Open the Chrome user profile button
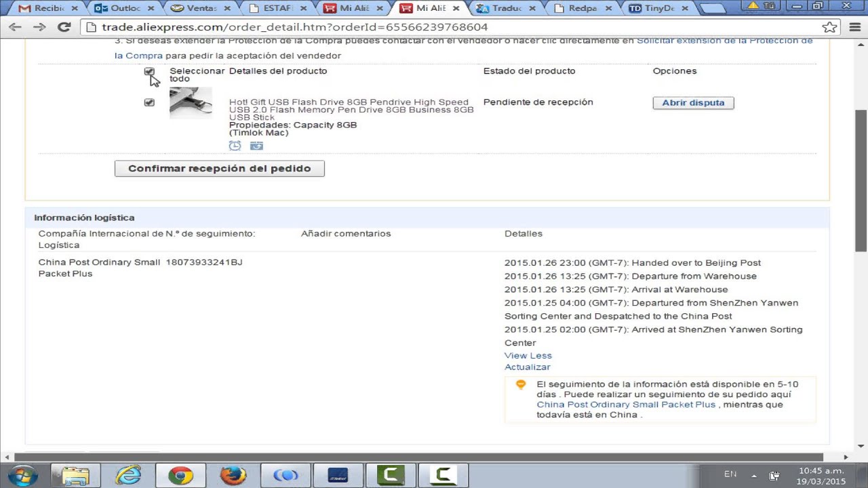The width and height of the screenshot is (868, 488). [759, 6]
